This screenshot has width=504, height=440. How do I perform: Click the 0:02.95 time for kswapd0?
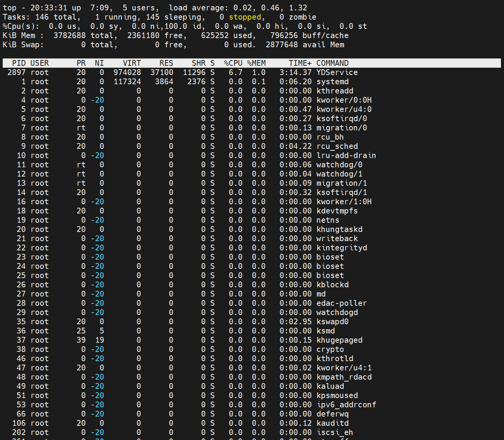click(x=296, y=322)
